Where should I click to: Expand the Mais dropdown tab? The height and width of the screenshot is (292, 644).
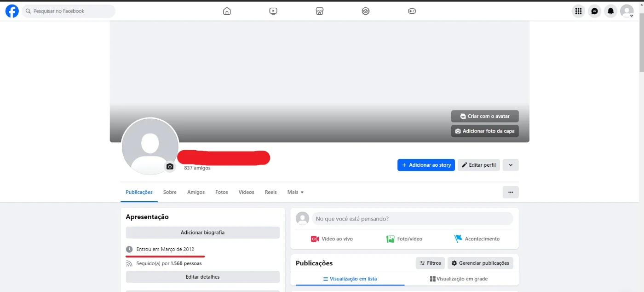point(295,192)
